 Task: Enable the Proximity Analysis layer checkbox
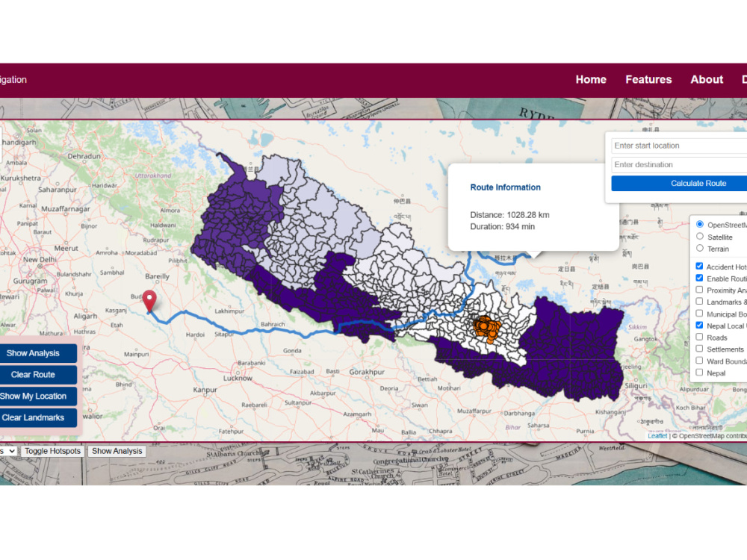(699, 290)
